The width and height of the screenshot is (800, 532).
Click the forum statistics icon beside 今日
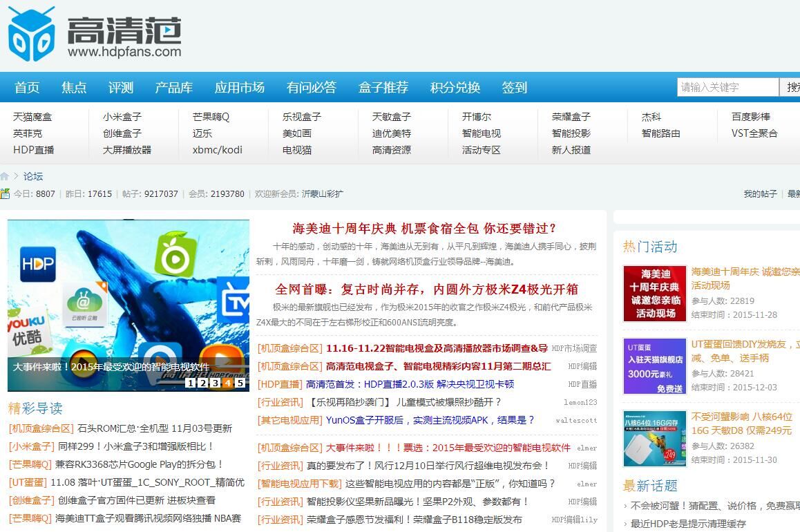[x=5, y=194]
